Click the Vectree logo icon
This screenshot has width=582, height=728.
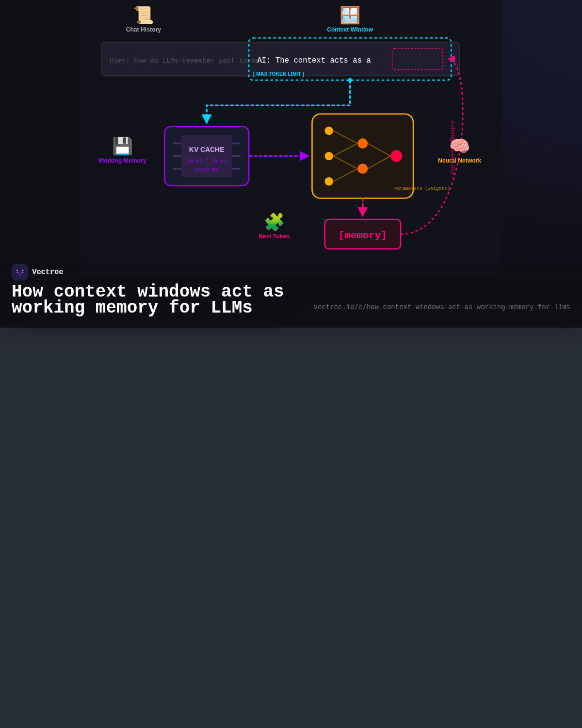tap(19, 272)
